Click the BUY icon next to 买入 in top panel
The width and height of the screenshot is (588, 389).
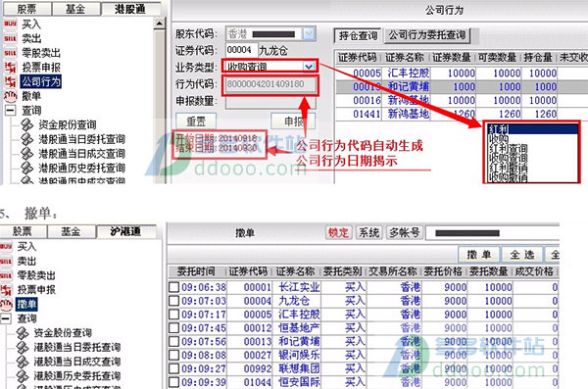pyautogui.click(x=10, y=24)
